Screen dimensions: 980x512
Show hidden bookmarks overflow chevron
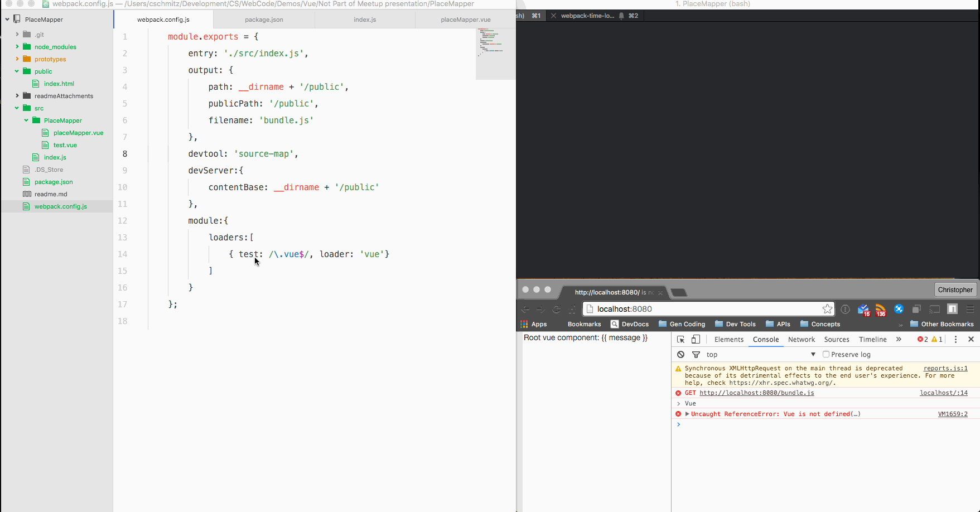tap(900, 325)
